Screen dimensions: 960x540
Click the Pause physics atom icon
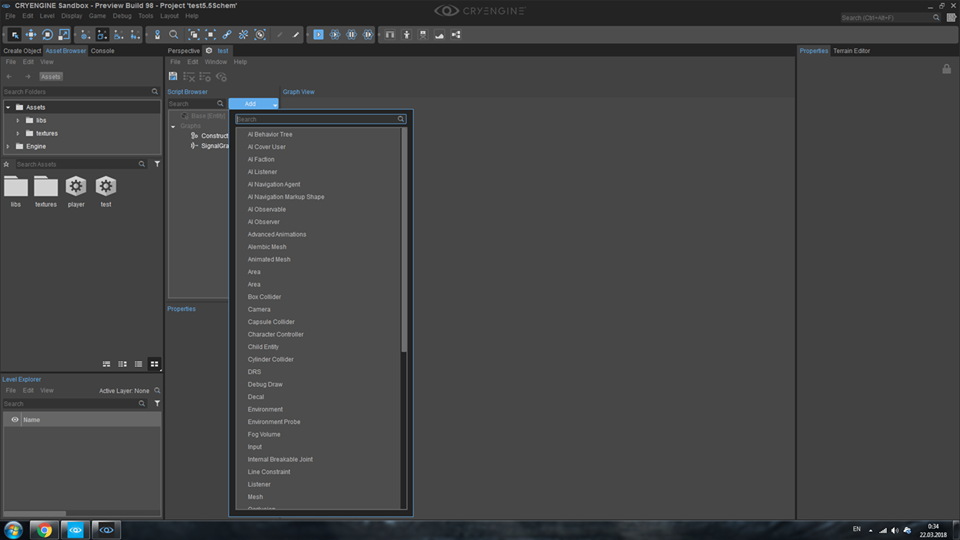(x=351, y=35)
